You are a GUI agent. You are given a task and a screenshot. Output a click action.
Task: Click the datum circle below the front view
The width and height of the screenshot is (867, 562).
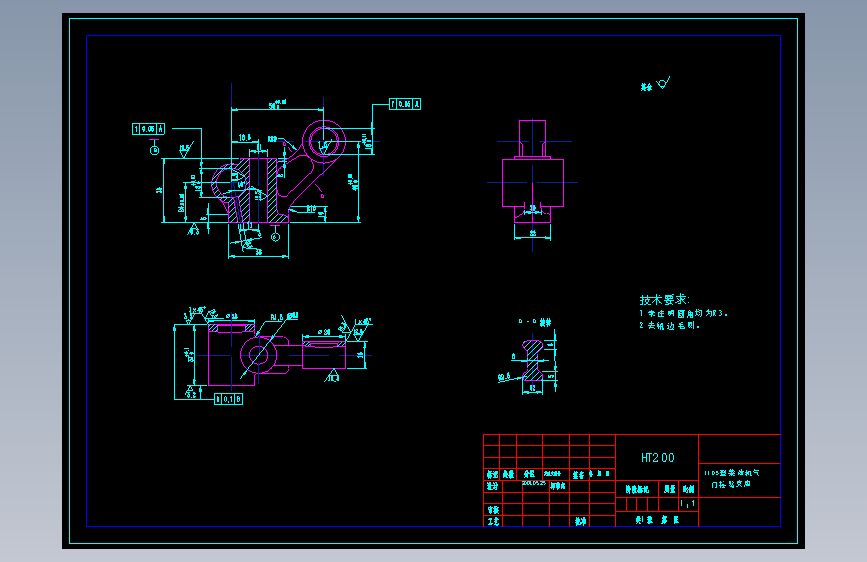tap(275, 237)
